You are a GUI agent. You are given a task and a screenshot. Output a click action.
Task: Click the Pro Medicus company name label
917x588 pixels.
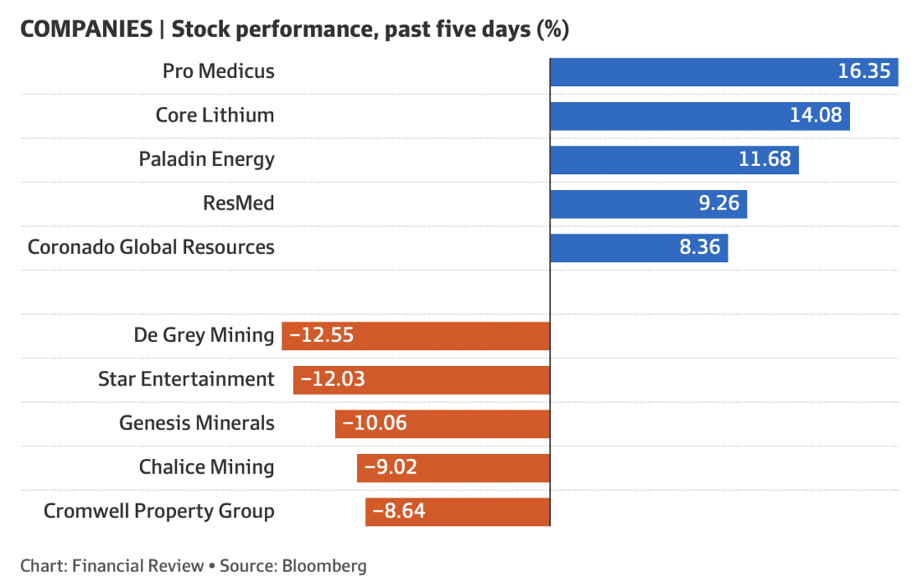(x=218, y=71)
